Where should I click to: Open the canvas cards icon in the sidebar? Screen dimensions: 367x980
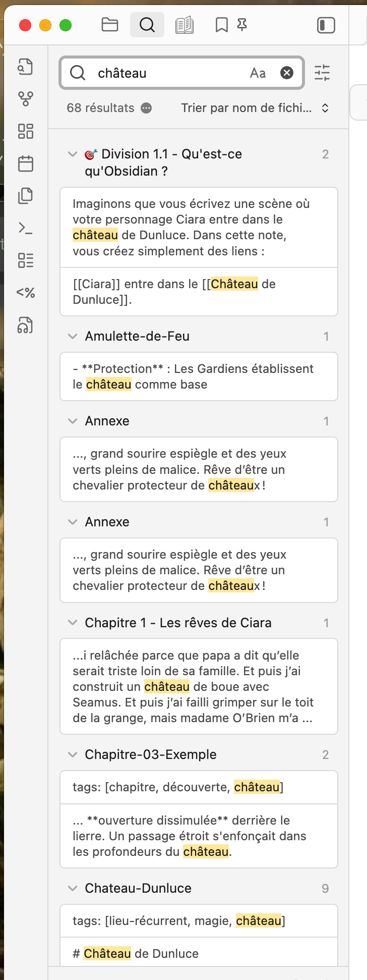[25, 131]
